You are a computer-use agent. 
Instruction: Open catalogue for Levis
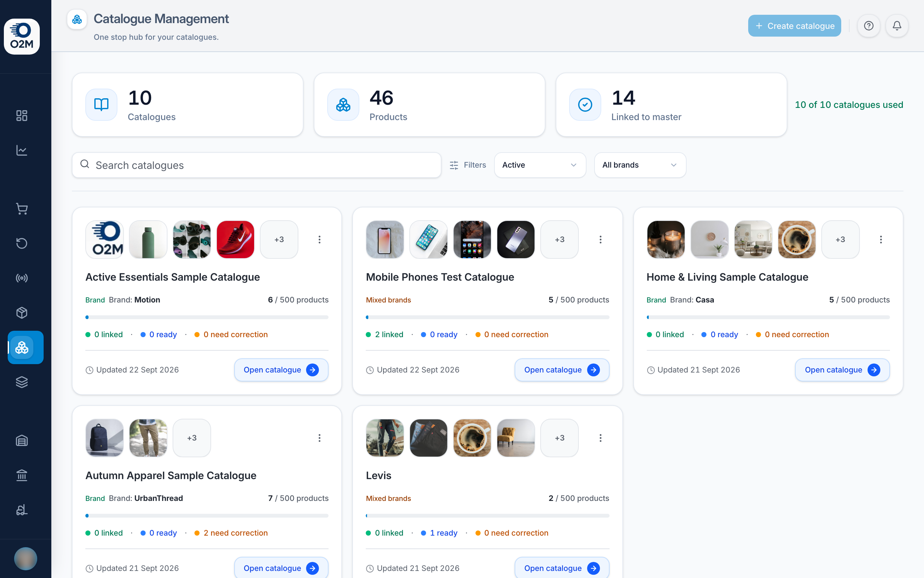(x=562, y=568)
